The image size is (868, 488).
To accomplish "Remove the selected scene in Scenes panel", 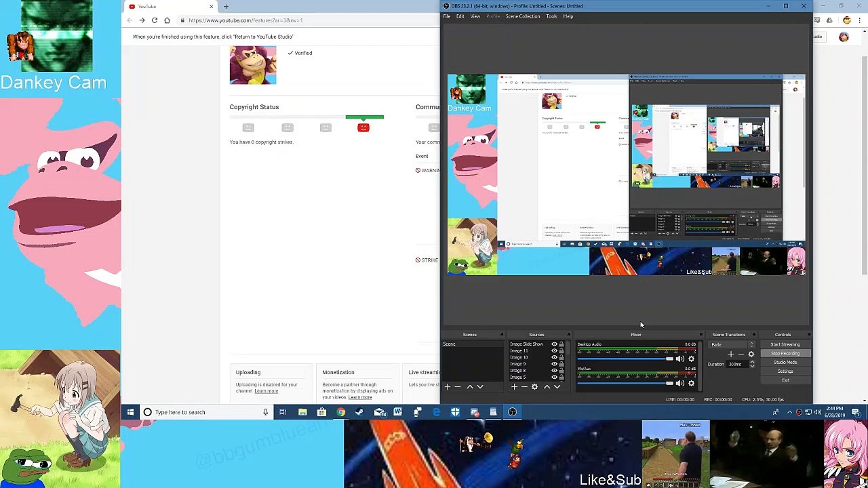I will [x=458, y=387].
